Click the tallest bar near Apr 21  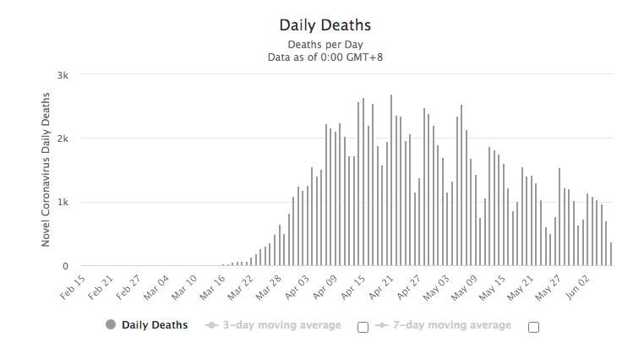(x=391, y=180)
